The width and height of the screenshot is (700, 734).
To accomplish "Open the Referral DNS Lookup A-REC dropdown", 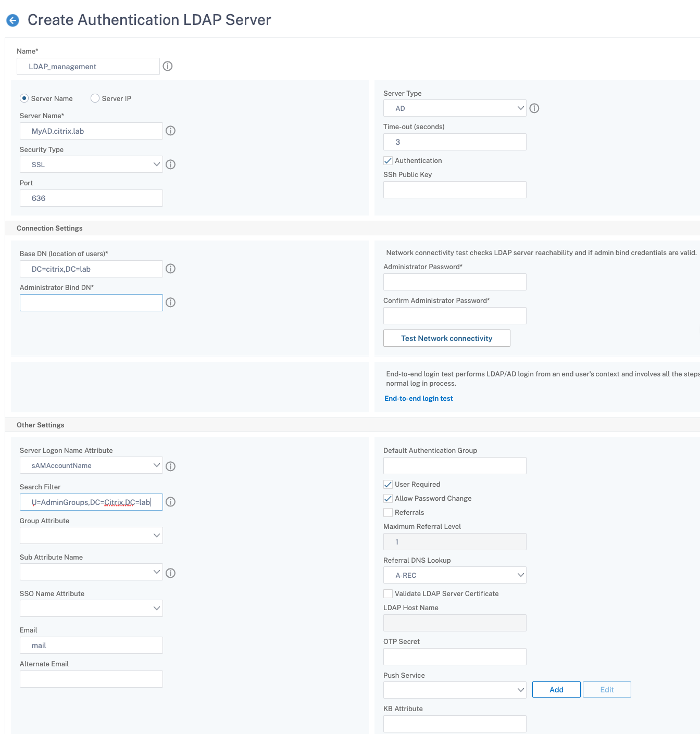I will 455,575.
